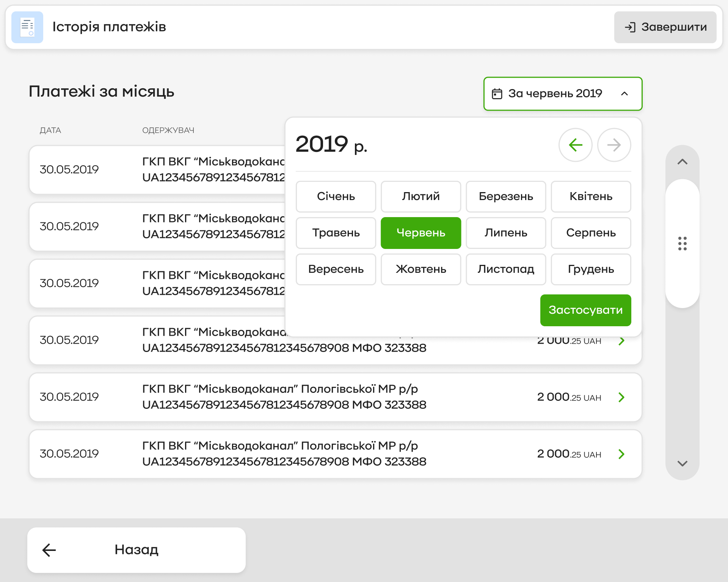Open details chevron of fifth payment row
This screenshot has height=582, width=728.
pos(621,397)
